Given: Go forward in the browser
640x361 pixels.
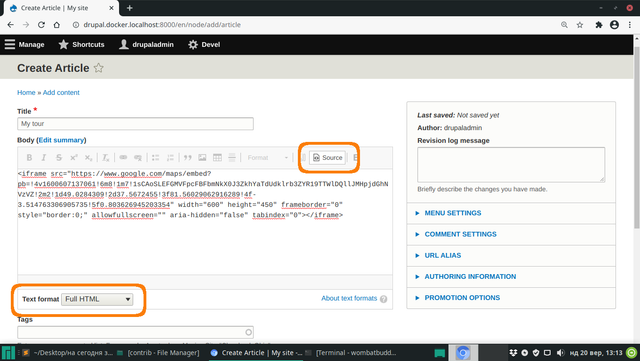Looking at the screenshot, I should point(26,25).
